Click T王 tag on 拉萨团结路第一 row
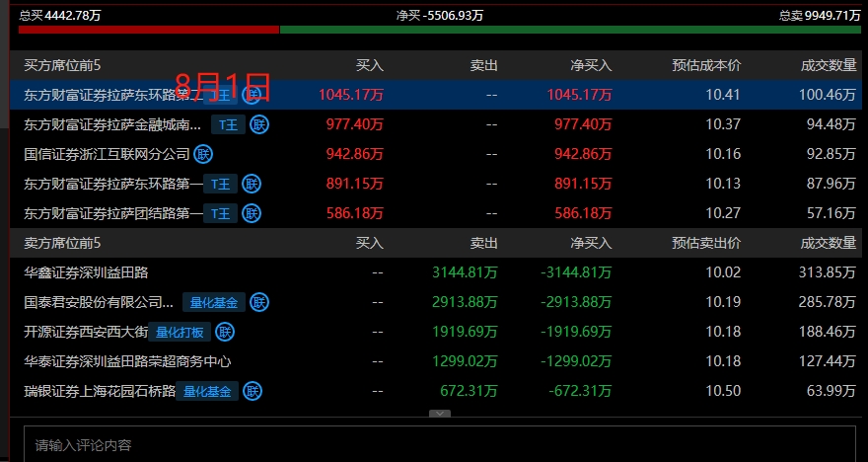Screen dimensions: 868x462 point(220,213)
